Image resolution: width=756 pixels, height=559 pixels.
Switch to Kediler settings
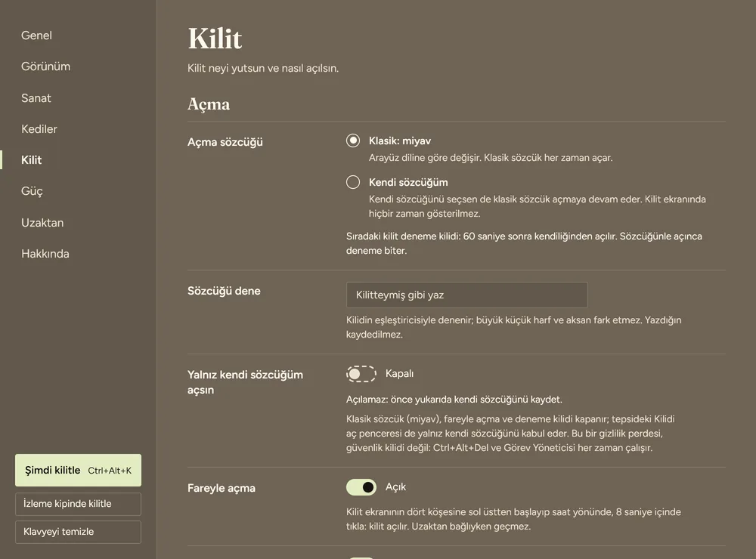39,128
